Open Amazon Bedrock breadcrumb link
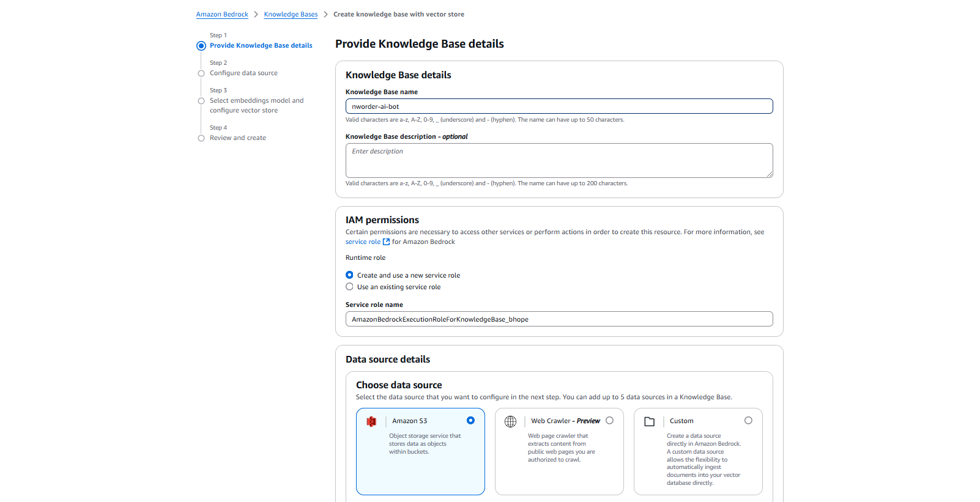The width and height of the screenshot is (980, 502). (222, 14)
